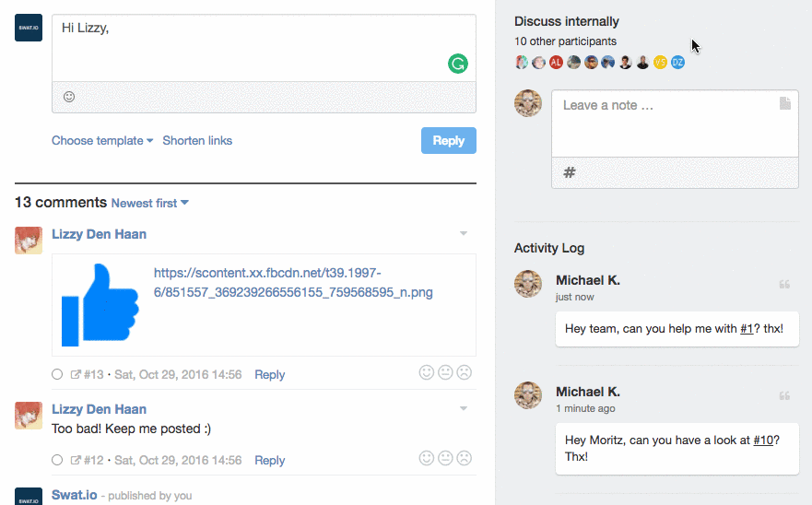Open the fbcdn.net image URL link

coord(293,282)
